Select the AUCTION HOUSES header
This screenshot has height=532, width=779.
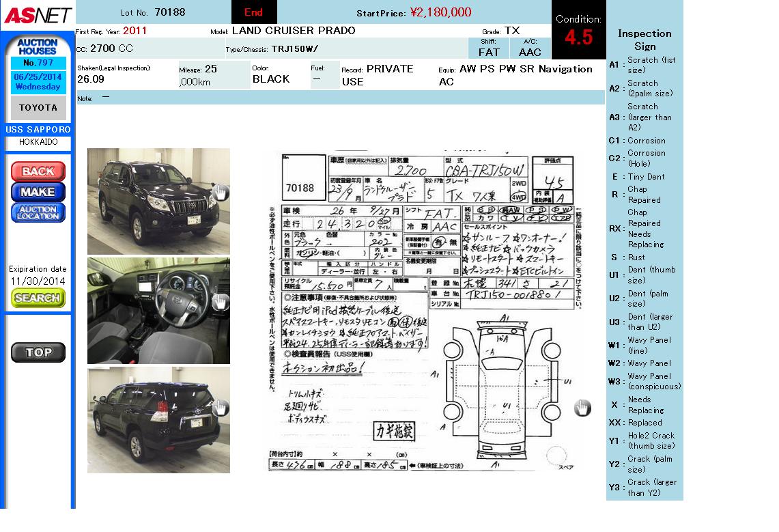(x=38, y=46)
